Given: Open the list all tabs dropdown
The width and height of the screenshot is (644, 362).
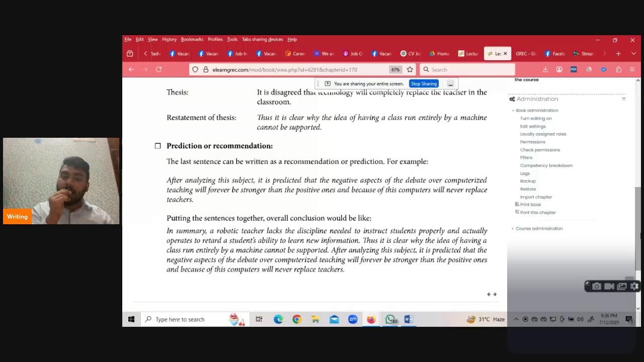Looking at the screenshot, I should point(633,54).
